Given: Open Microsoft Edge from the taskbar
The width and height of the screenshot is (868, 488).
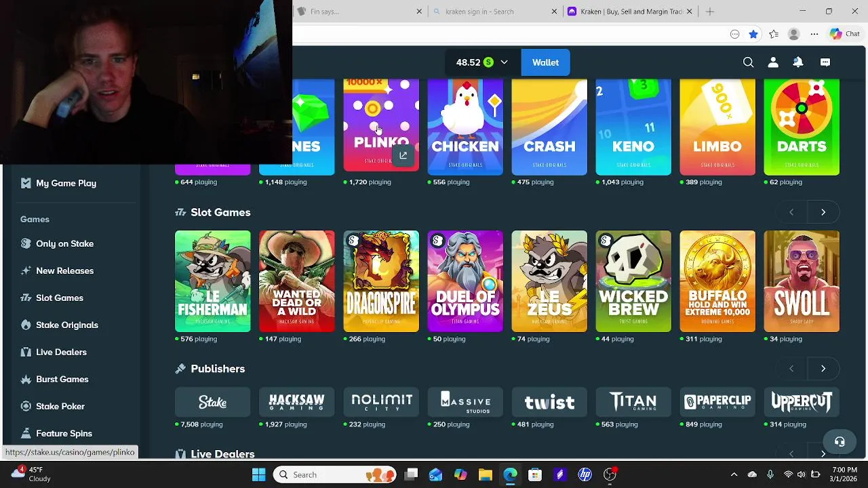Looking at the screenshot, I should 510,474.
